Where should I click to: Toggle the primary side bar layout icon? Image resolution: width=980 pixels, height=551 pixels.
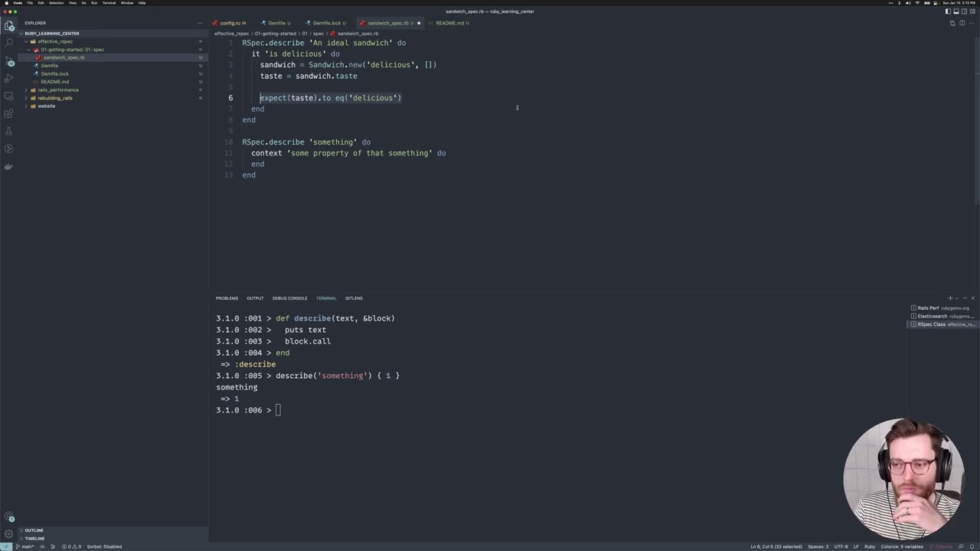[948, 11]
